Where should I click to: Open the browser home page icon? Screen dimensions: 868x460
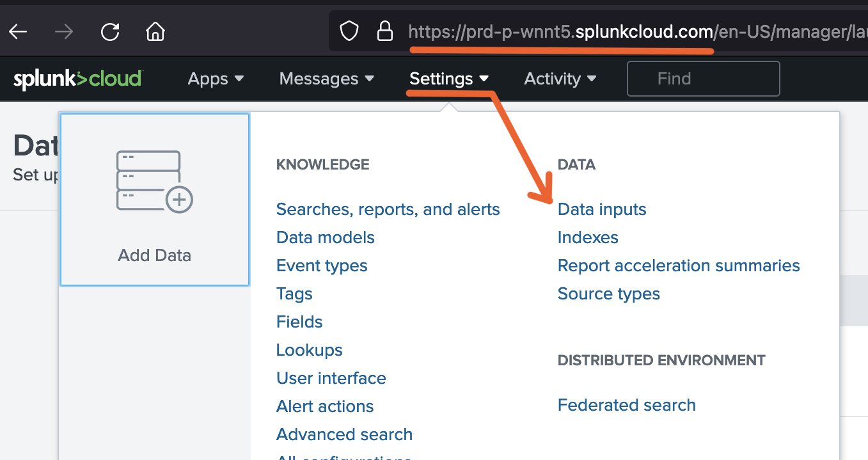click(x=155, y=31)
